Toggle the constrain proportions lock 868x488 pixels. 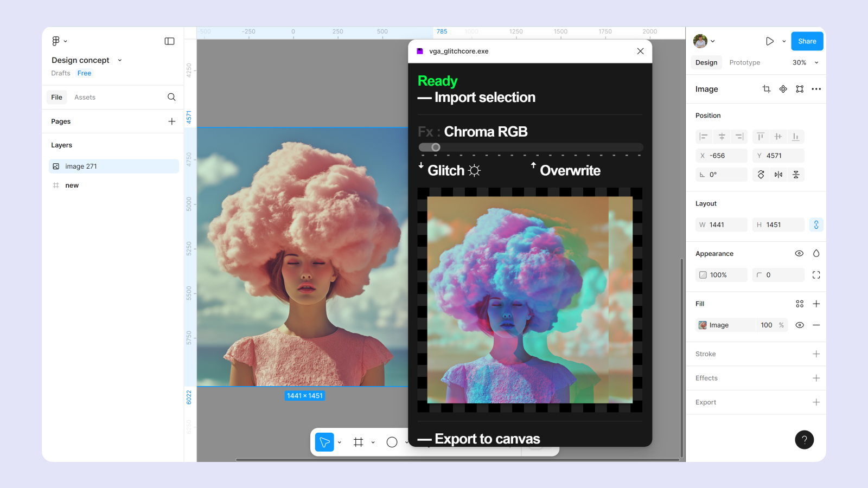[x=816, y=224]
